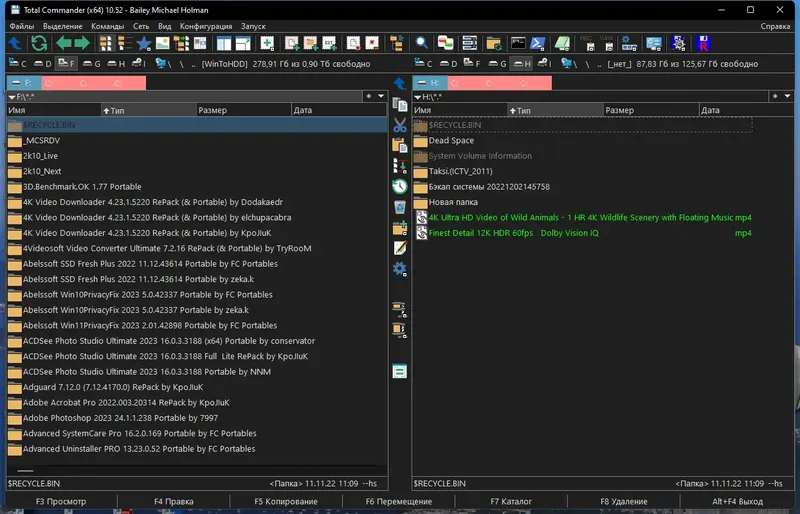Open the Конфигурация menu

point(206,26)
